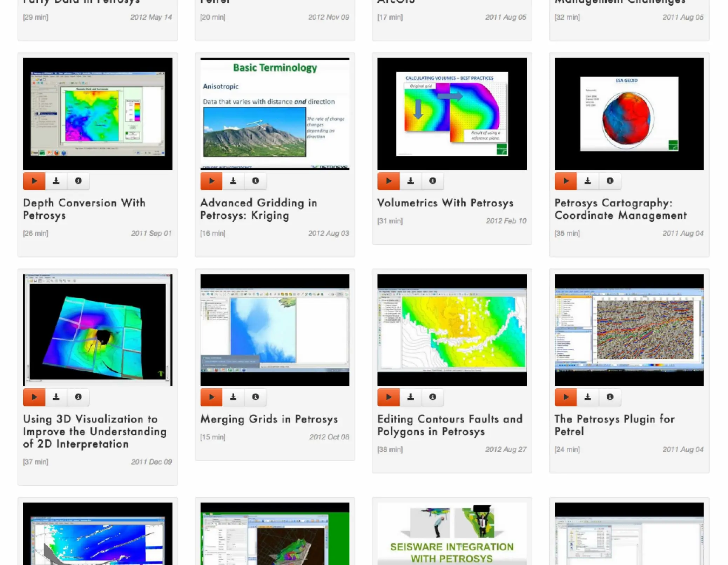
Task: Play Editing Contours Faults and Polygons video
Action: pyautogui.click(x=389, y=397)
